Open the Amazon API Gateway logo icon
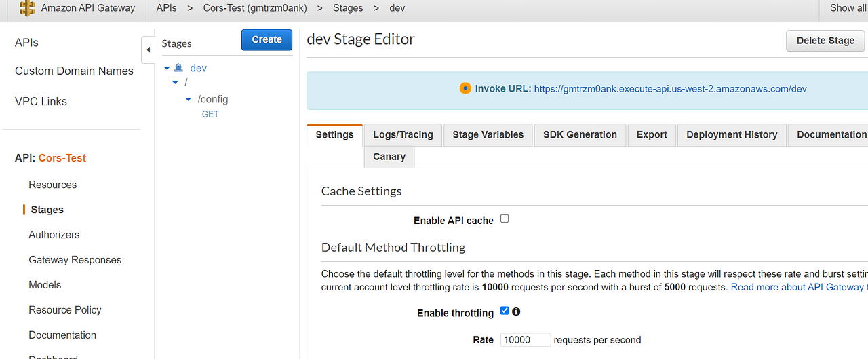 26,8
